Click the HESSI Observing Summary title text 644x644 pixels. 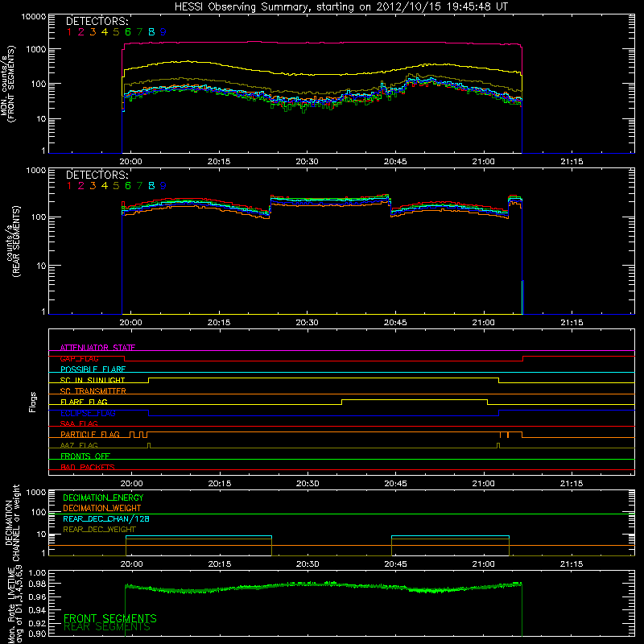pos(341,7)
